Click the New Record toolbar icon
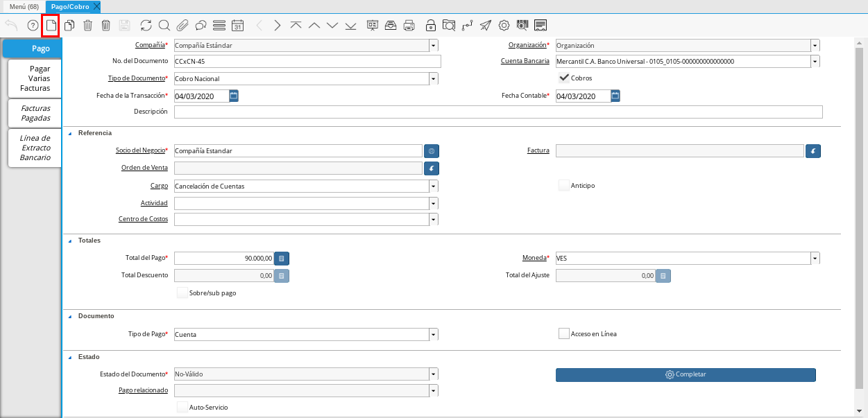This screenshot has height=418, width=868. pos(51,26)
